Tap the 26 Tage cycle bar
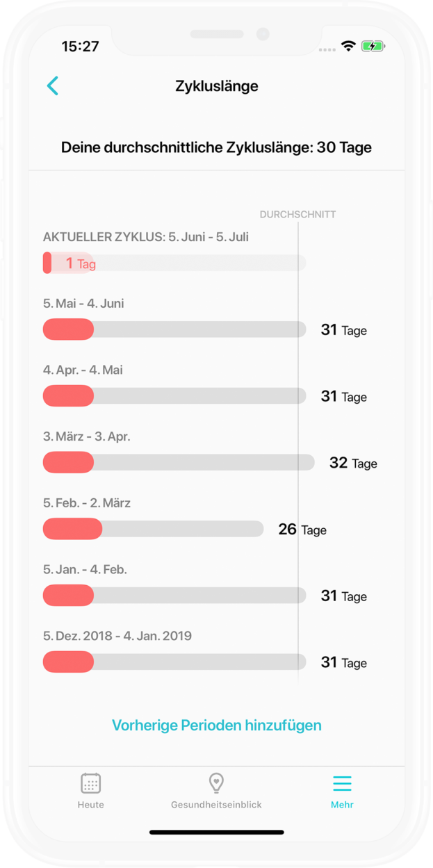The width and height of the screenshot is (433, 868). click(x=153, y=529)
